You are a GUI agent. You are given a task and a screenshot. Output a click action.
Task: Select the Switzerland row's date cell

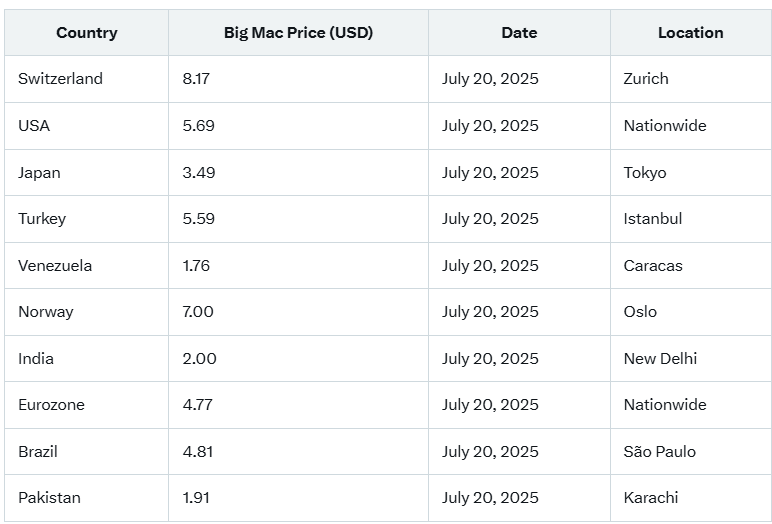coord(519,79)
